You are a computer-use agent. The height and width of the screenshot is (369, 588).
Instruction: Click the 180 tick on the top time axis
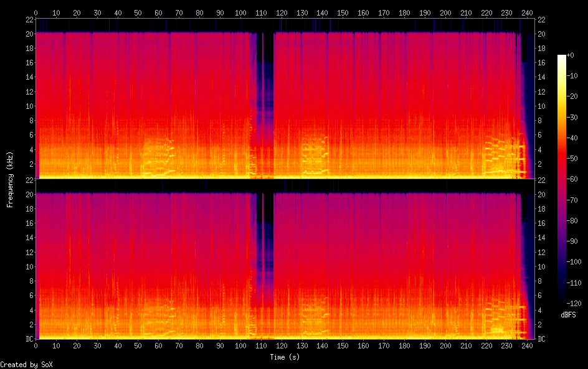[404, 12]
